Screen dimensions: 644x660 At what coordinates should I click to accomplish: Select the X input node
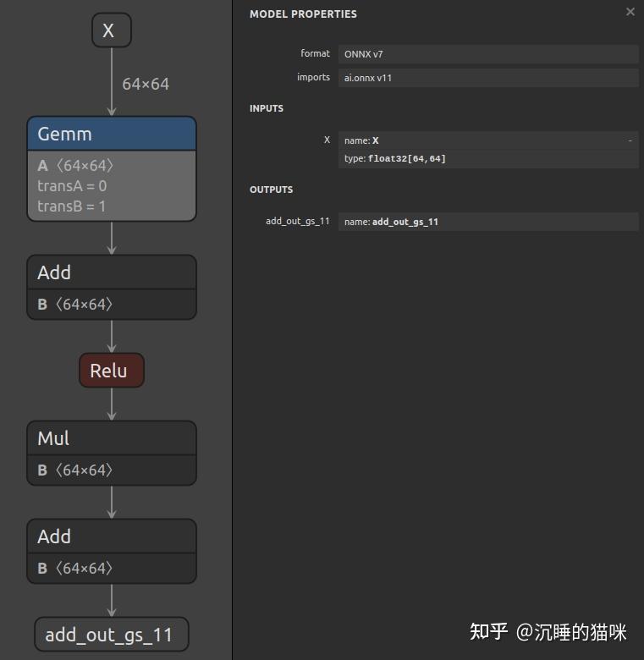click(112, 30)
